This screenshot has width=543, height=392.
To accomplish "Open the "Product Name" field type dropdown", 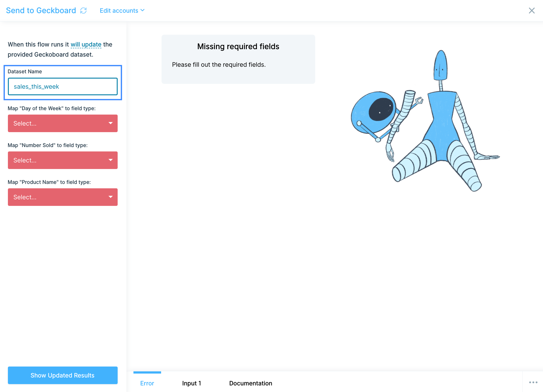I will point(63,197).
